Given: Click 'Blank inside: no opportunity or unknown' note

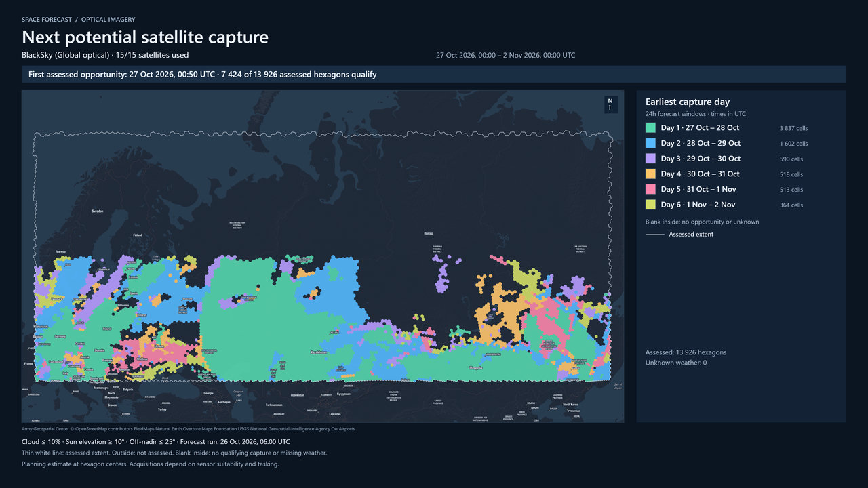Looking at the screenshot, I should pos(703,222).
